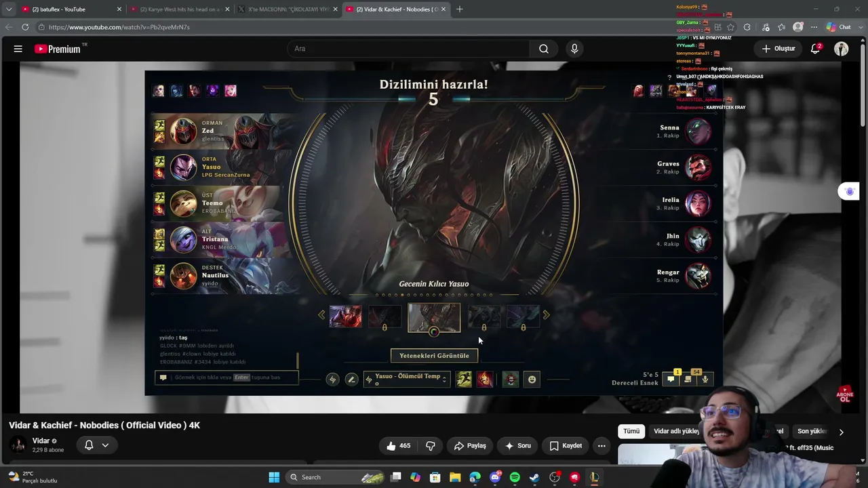Viewport: 868px width, 488px height.
Task: Open a new browser tab
Action: [x=459, y=9]
